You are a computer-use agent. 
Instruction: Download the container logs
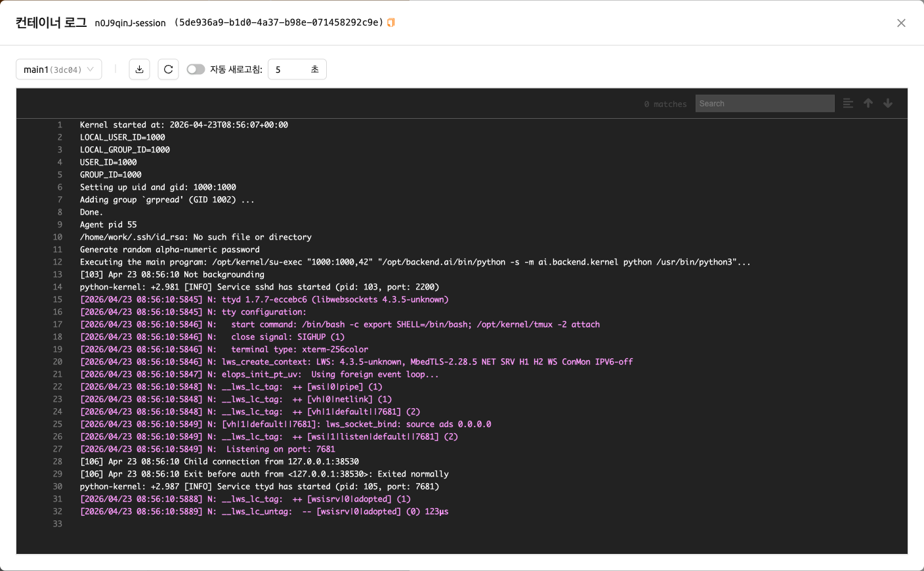[x=139, y=70]
